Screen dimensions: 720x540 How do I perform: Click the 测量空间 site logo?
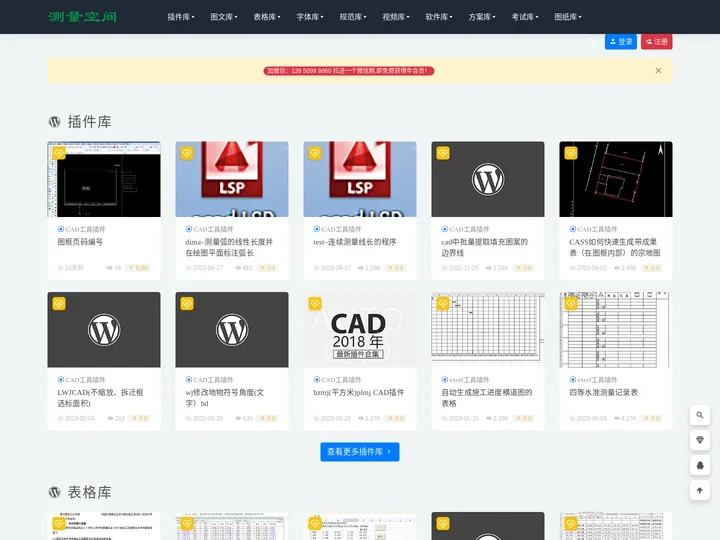pyautogui.click(x=82, y=17)
